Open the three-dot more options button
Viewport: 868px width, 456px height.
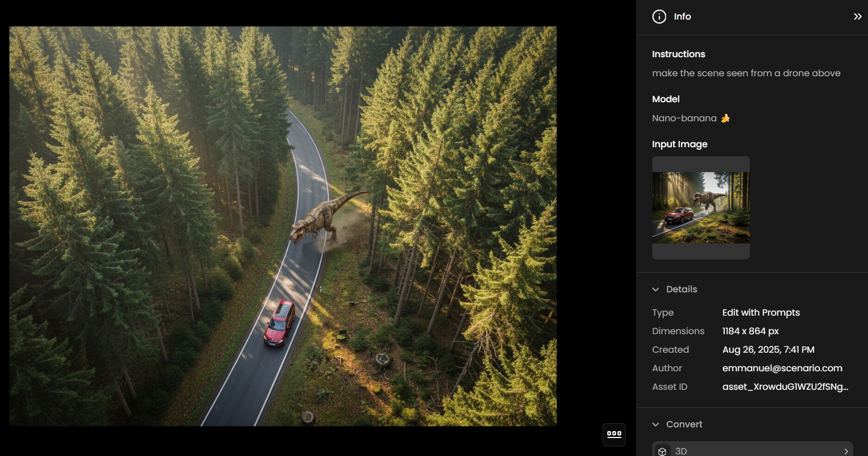coord(614,434)
